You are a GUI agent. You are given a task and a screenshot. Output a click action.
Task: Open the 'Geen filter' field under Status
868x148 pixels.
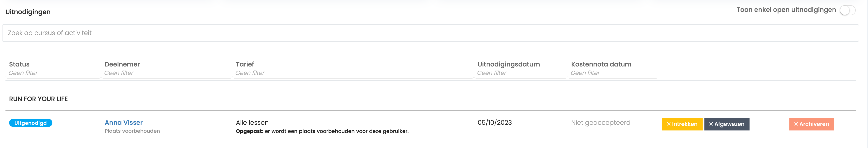click(53, 73)
